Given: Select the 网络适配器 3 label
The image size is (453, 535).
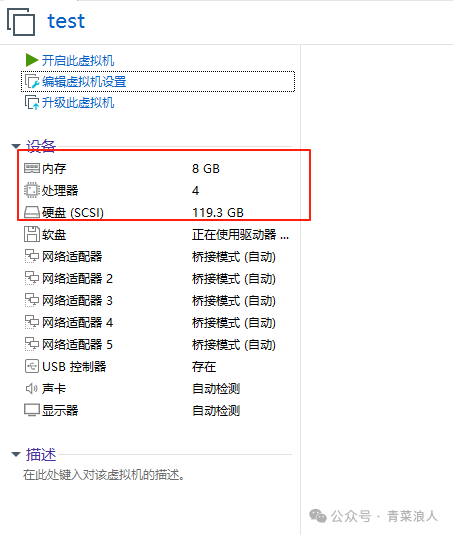Looking at the screenshot, I should click(x=77, y=301).
